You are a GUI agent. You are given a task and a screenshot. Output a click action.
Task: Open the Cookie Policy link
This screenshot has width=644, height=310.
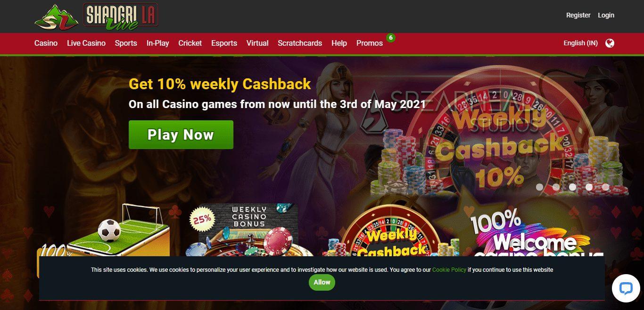(449, 270)
